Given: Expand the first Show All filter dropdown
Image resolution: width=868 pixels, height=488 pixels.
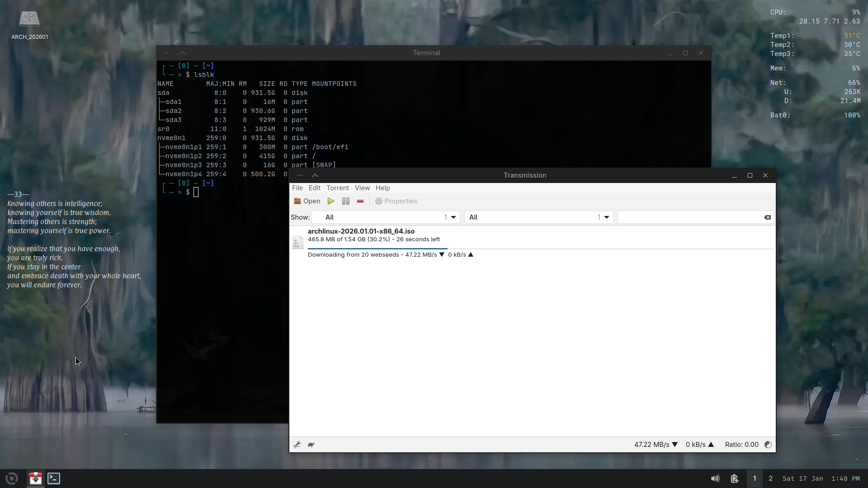Looking at the screenshot, I should coord(386,217).
